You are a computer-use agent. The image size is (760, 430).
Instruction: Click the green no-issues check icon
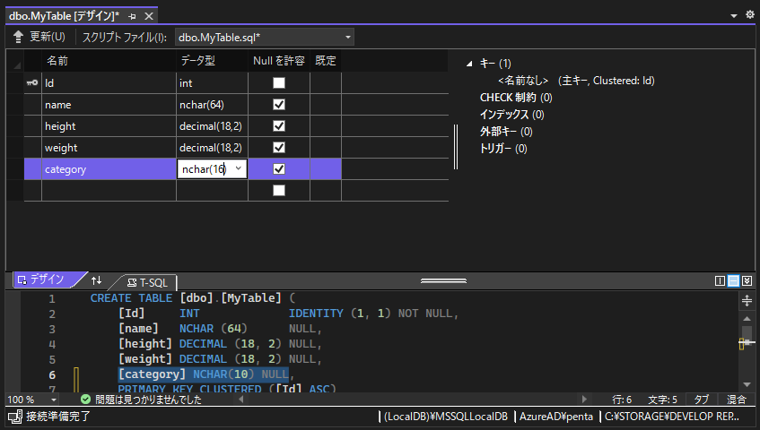click(x=86, y=399)
